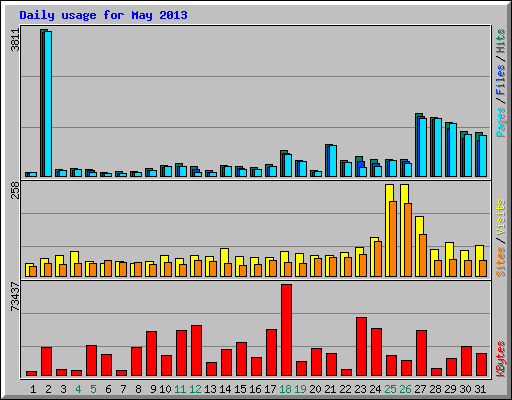
Task: Click day label 2 on x-axis
Action: 48,389
